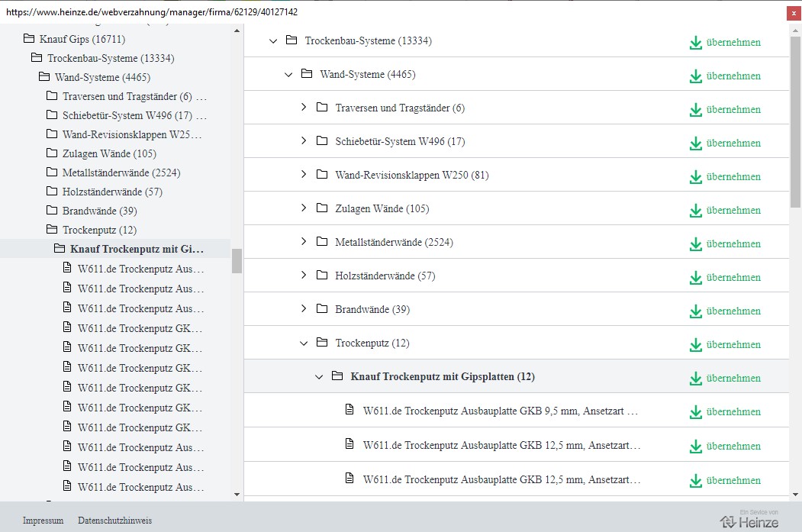Click folder icon of Metallständerwände in sidebar
802x532 pixels.
pyautogui.click(x=52, y=172)
